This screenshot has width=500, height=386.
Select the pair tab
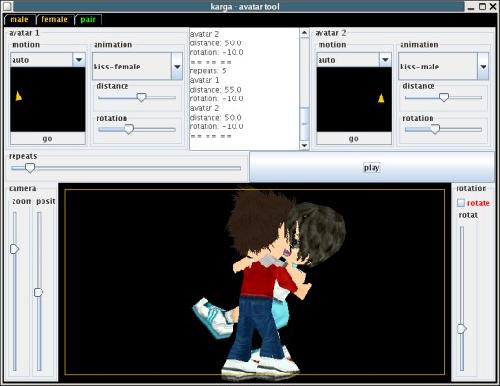pyautogui.click(x=88, y=20)
